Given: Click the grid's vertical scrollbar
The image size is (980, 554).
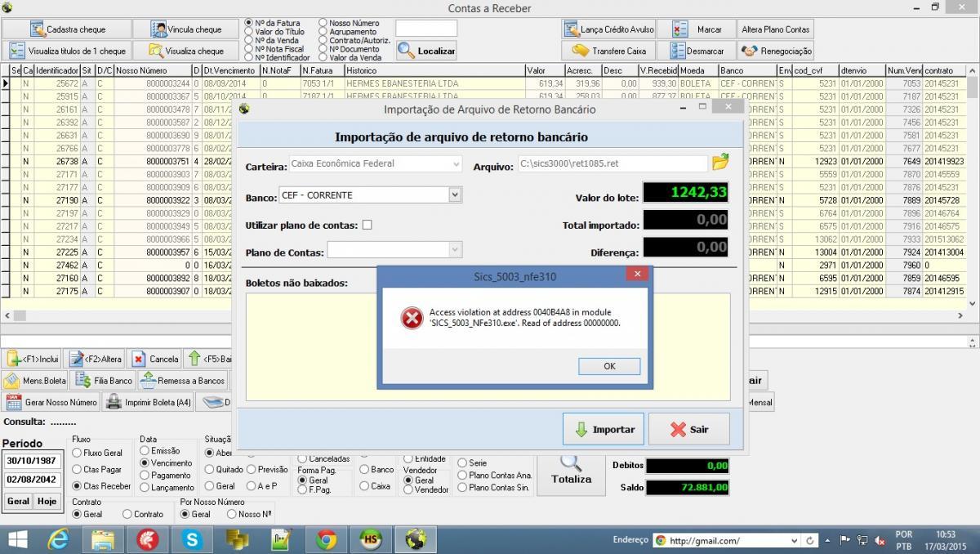Looking at the screenshot, I should [972, 188].
